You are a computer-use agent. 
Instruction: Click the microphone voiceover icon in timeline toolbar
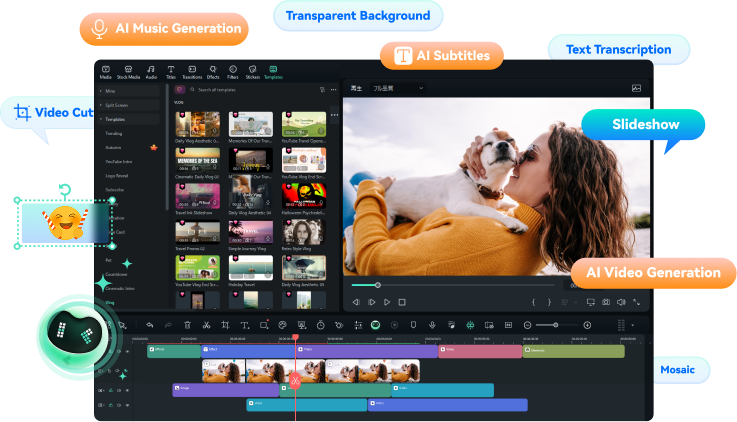pos(432,325)
